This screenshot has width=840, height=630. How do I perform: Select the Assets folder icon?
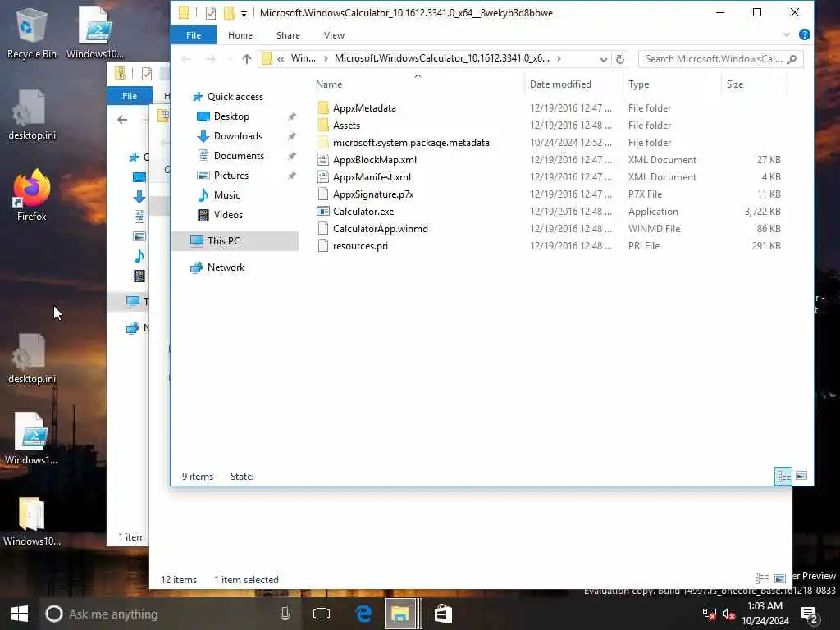point(323,126)
